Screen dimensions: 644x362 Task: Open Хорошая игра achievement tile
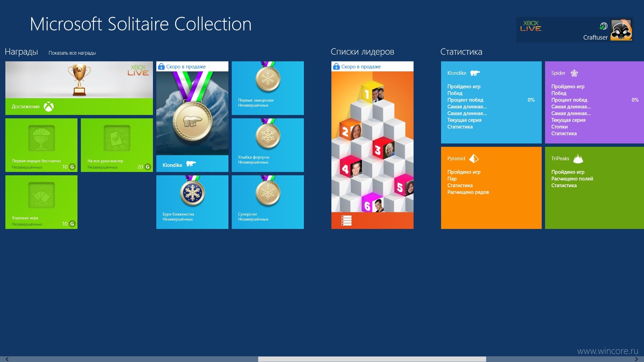click(41, 202)
